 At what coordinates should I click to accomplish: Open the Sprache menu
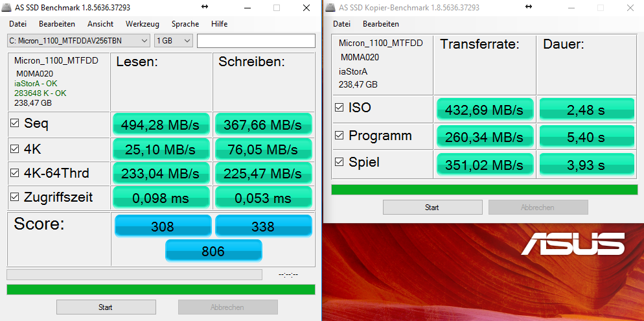pyautogui.click(x=185, y=24)
